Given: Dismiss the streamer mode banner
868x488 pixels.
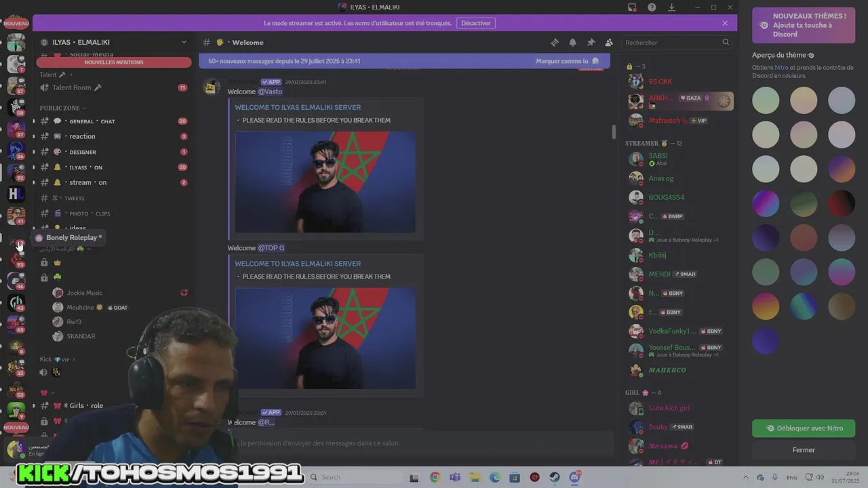Looking at the screenshot, I should [x=725, y=23].
